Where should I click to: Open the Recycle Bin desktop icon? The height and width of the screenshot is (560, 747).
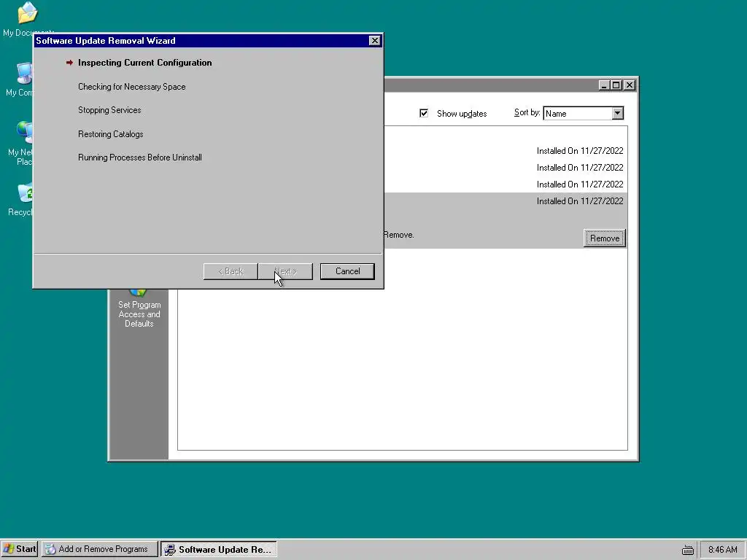pos(21,200)
